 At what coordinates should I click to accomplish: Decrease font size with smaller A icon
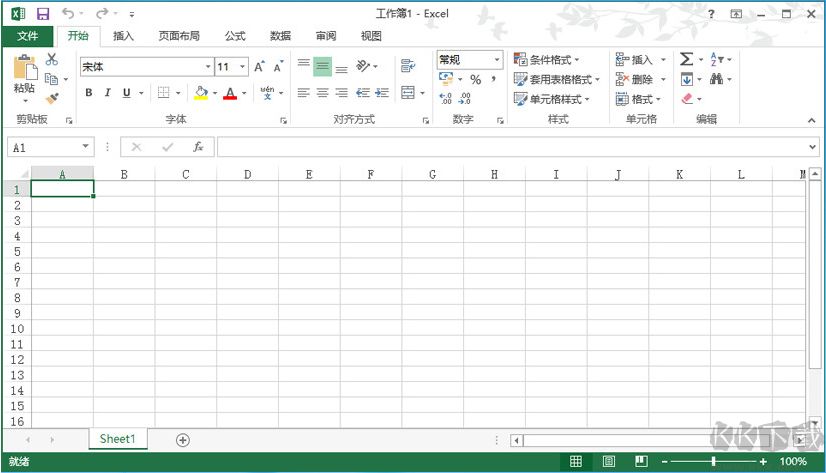pyautogui.click(x=278, y=66)
